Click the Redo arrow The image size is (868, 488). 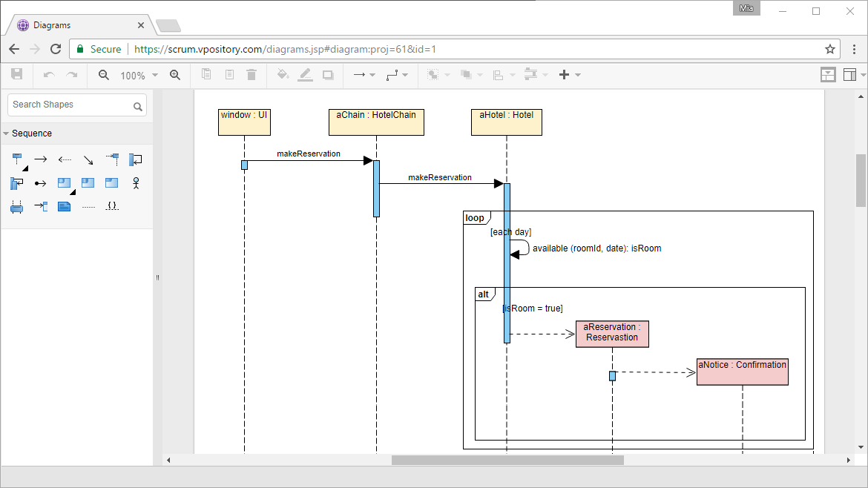(72, 75)
